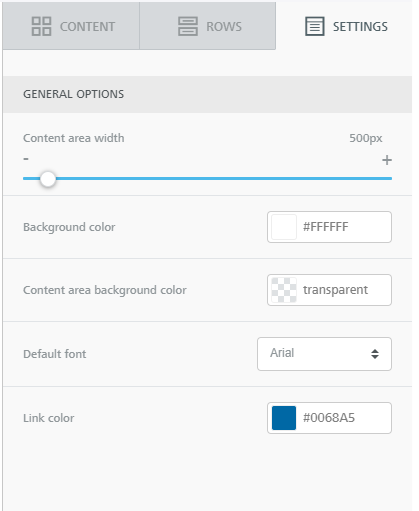
Task: Click the Content grid icon
Action: pyautogui.click(x=41, y=26)
